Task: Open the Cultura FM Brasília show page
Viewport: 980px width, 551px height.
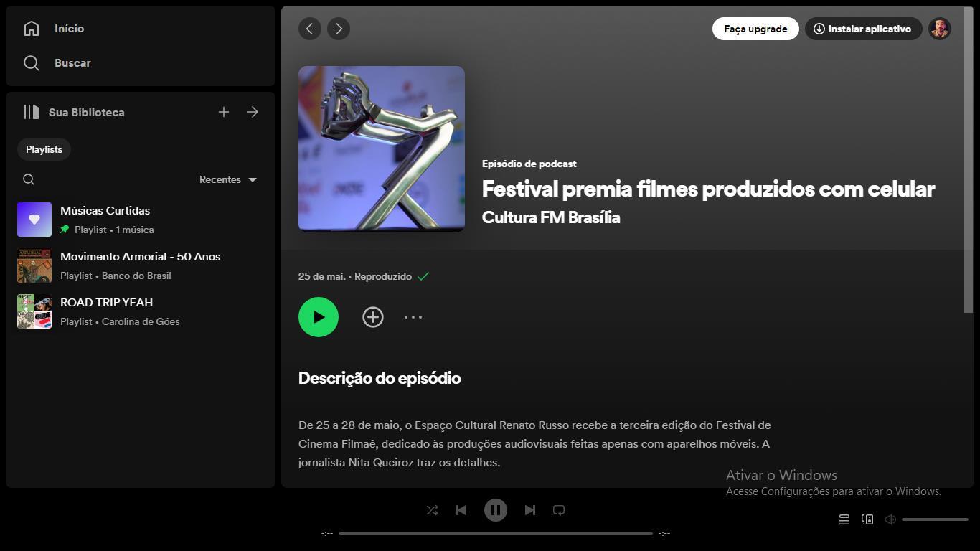Action: (551, 217)
